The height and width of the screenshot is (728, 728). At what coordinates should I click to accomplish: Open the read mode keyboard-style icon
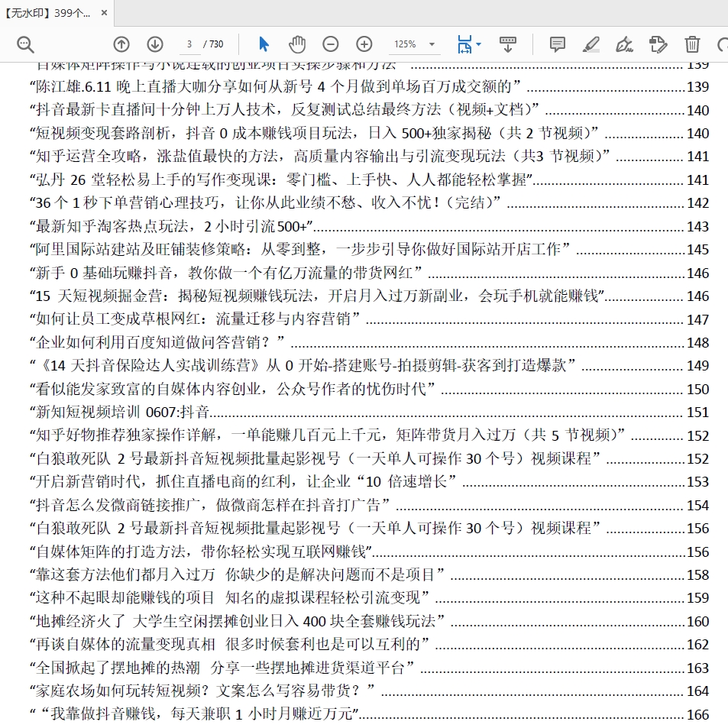507,44
